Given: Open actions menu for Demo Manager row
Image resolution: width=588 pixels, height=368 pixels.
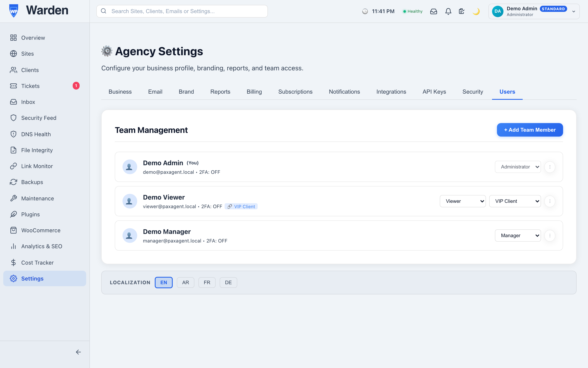Looking at the screenshot, I should (x=550, y=236).
